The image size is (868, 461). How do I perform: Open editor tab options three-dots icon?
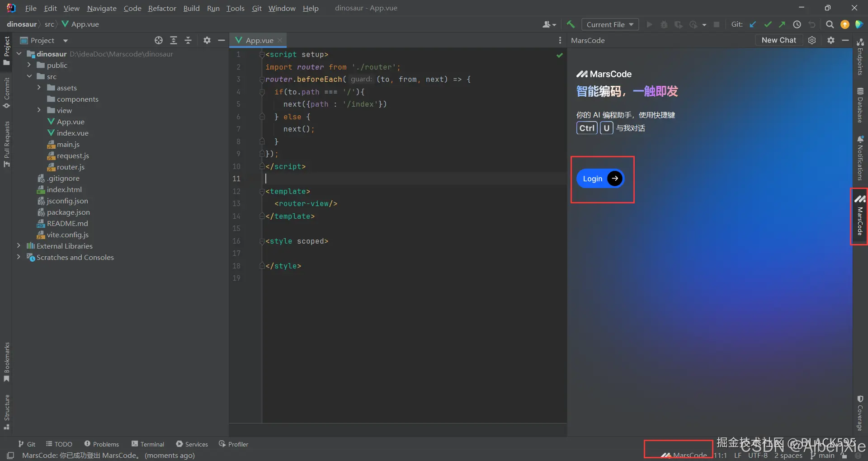(560, 40)
